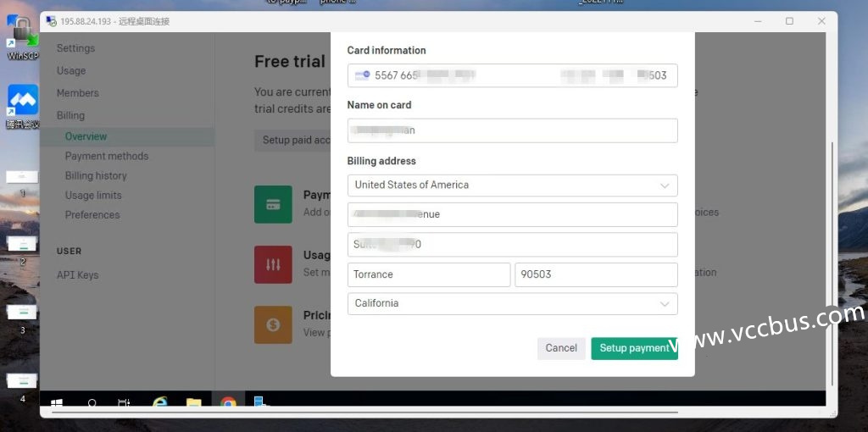The image size is (868, 432).
Task: Open the Windows Start menu
Action: click(57, 403)
